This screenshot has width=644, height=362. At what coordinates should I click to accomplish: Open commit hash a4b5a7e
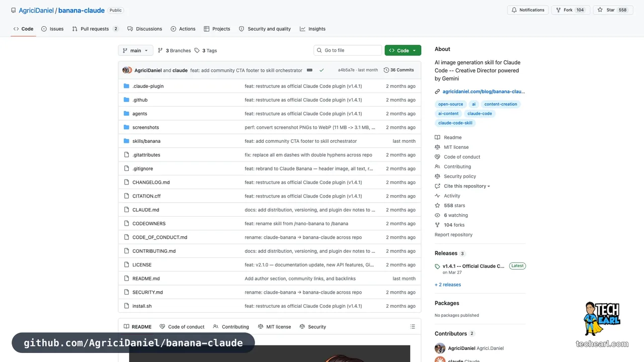346,70
